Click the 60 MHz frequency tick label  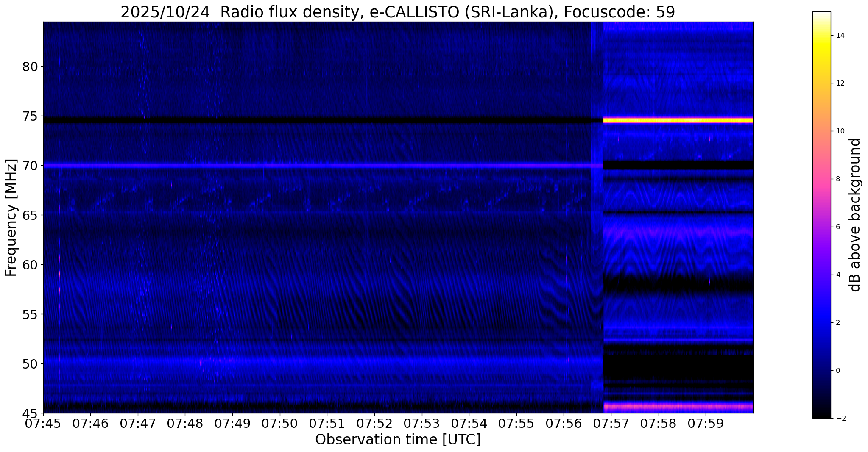[x=30, y=265]
